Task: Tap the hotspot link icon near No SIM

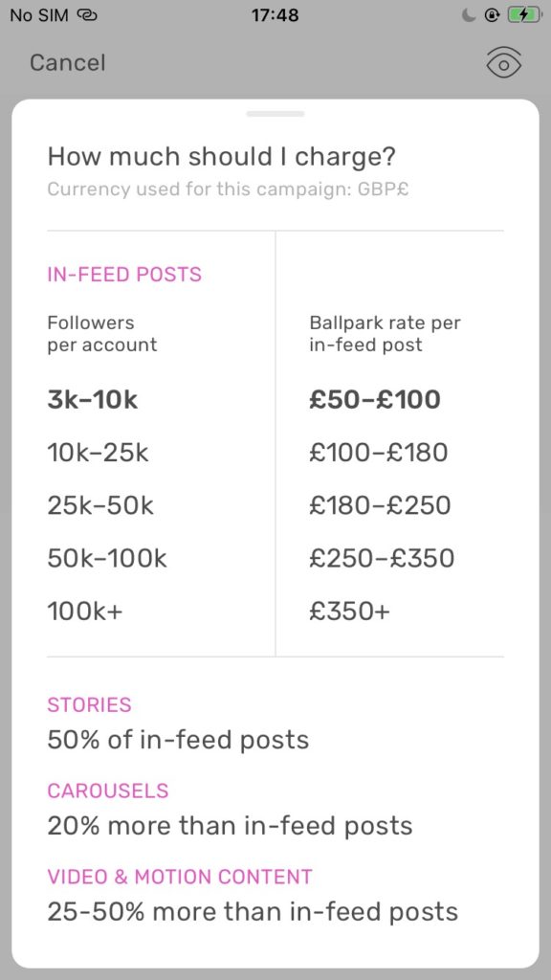Action: [87, 15]
